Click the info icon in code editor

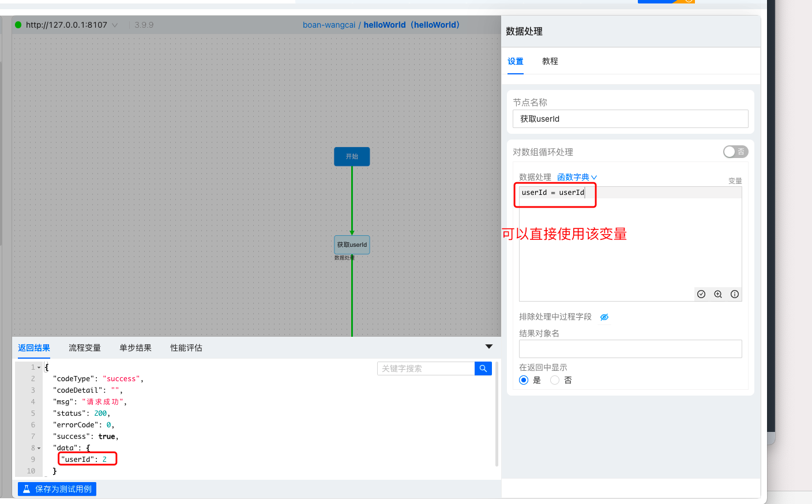[x=735, y=294]
